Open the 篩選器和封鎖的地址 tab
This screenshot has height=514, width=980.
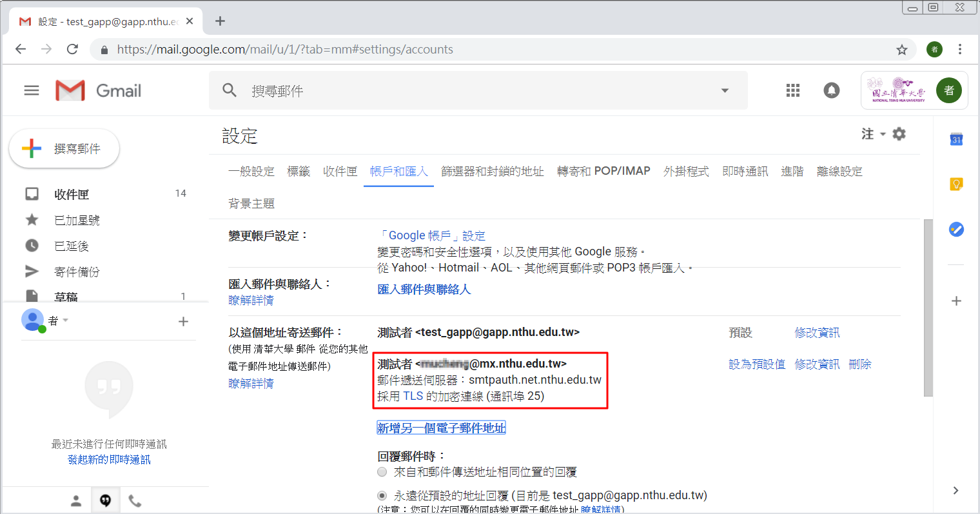(x=492, y=171)
